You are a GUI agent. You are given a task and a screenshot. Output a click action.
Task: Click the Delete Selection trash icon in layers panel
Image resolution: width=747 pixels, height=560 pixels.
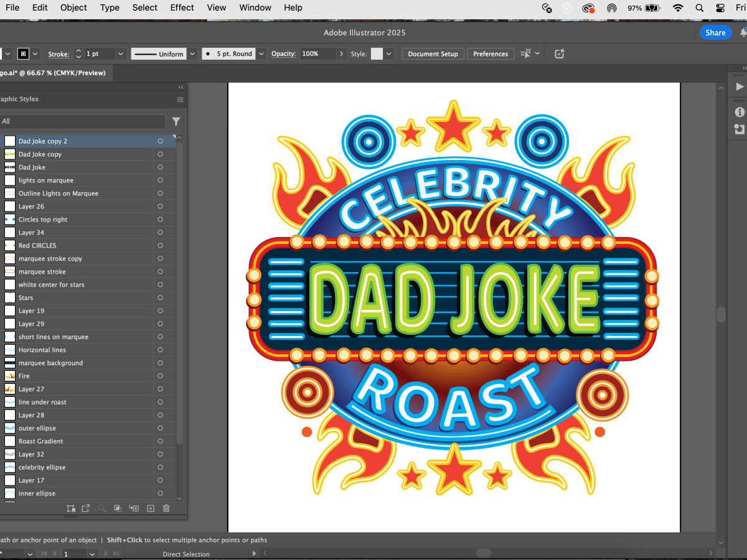pyautogui.click(x=166, y=508)
